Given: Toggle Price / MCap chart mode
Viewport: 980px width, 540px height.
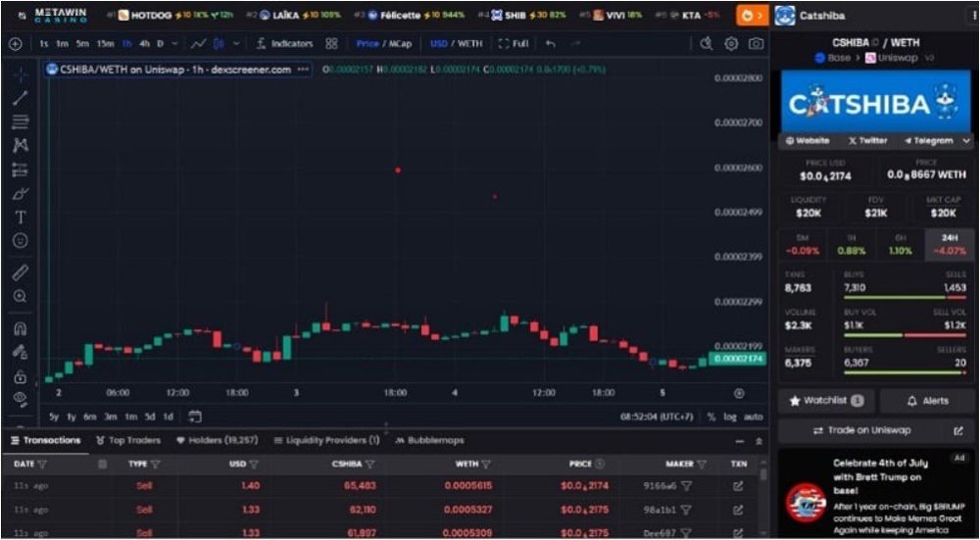Looking at the screenshot, I should point(384,44).
